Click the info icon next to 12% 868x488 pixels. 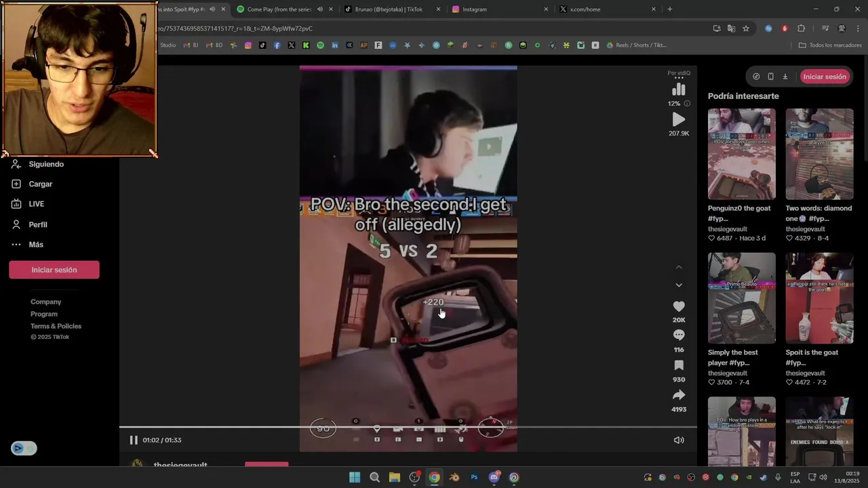(x=687, y=104)
